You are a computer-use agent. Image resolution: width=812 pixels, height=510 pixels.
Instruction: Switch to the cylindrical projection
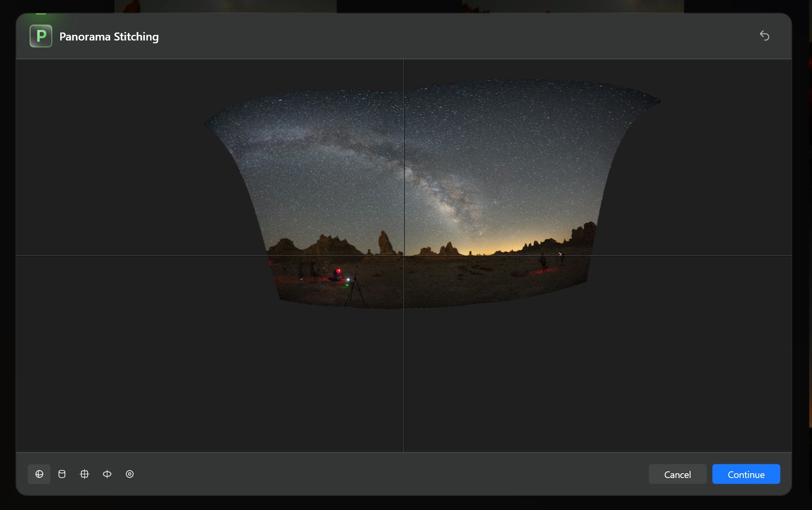tap(62, 474)
